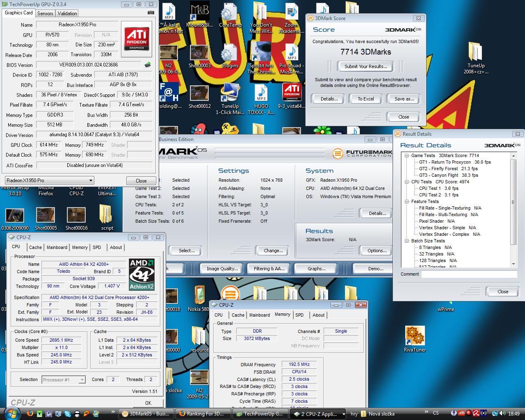The image size is (525, 420).
Task: Open the Cache tab in left CPU-Z
Action: pyautogui.click(x=35, y=247)
